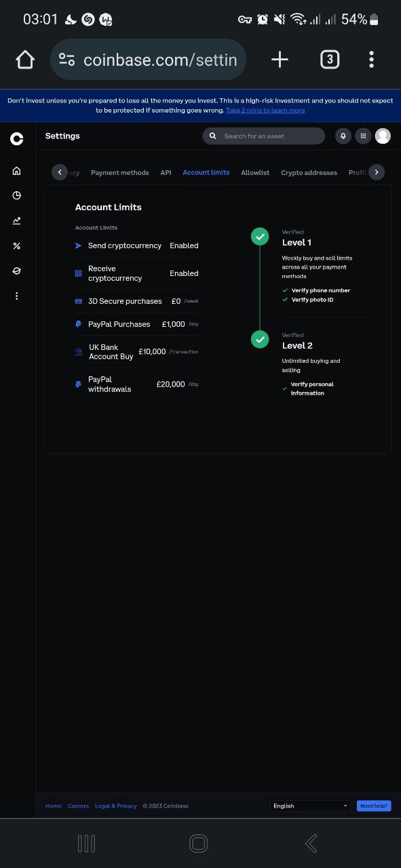Image resolution: width=401 pixels, height=868 pixels.
Task: Open Coinbase home from sidebar icon
Action: [16, 171]
